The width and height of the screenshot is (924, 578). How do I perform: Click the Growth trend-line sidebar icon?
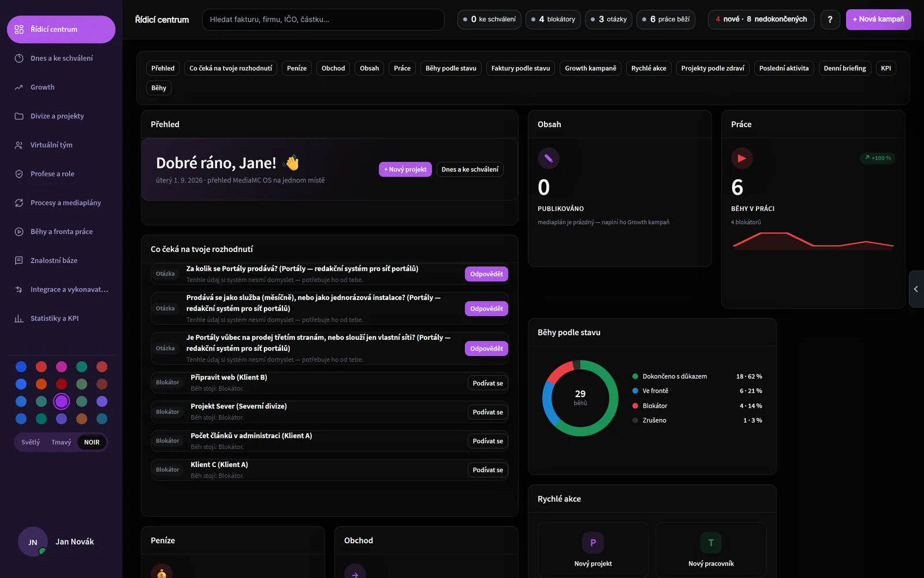pos(19,87)
